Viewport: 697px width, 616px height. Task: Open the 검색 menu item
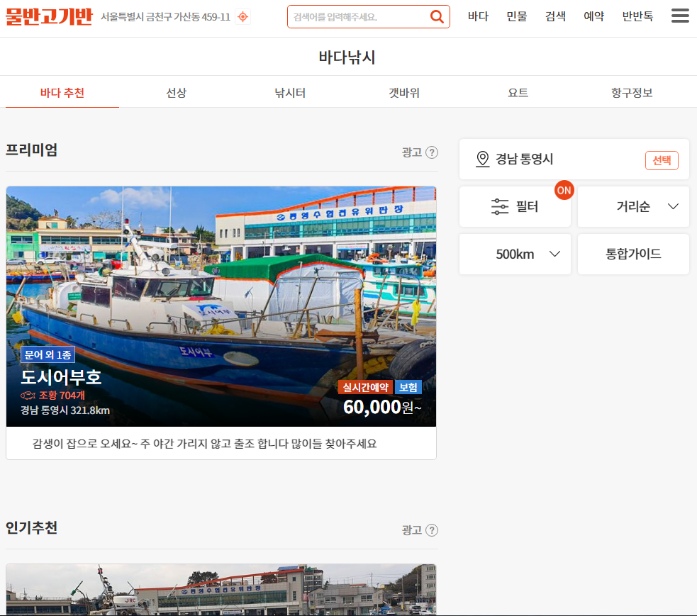[x=555, y=16]
